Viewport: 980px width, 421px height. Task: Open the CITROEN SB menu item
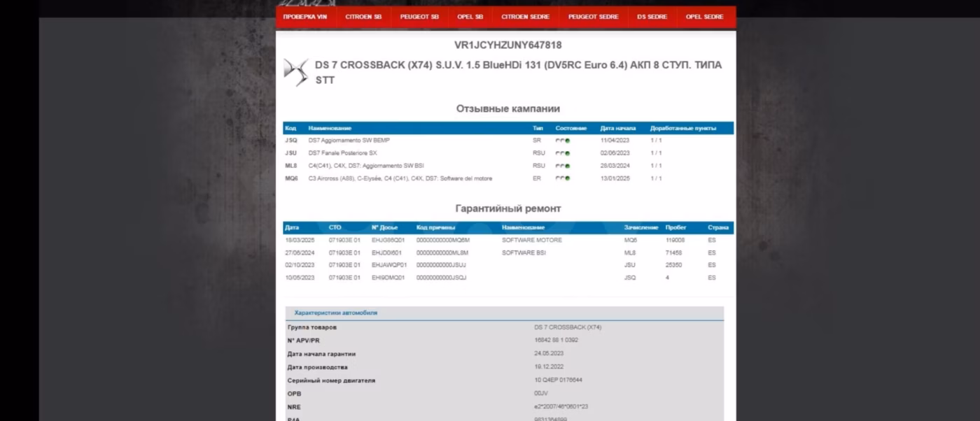(x=363, y=17)
